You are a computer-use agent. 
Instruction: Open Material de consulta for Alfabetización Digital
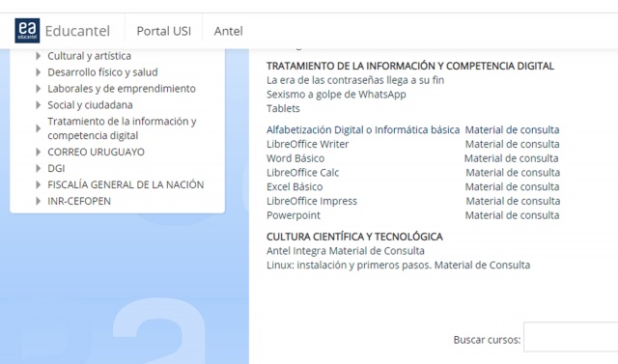click(x=512, y=129)
